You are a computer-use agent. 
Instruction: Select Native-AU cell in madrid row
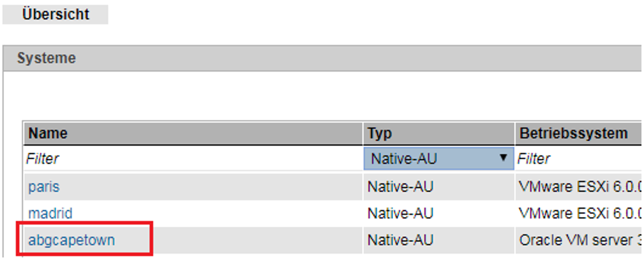[x=400, y=213]
